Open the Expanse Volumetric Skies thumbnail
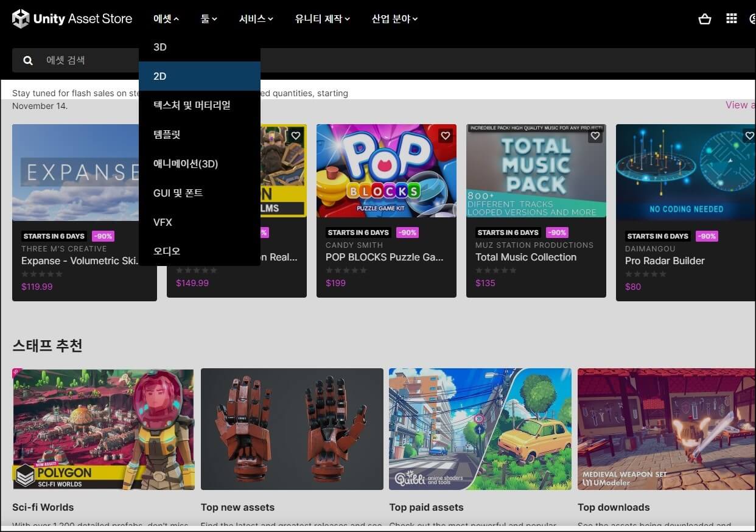 (75, 173)
